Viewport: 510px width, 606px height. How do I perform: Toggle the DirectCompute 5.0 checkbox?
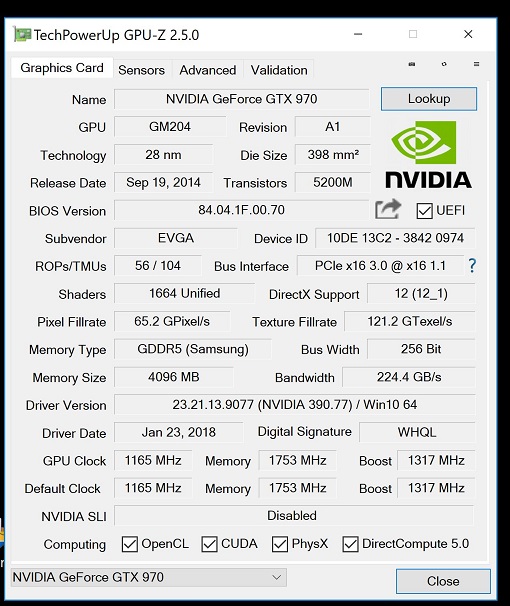pos(350,544)
